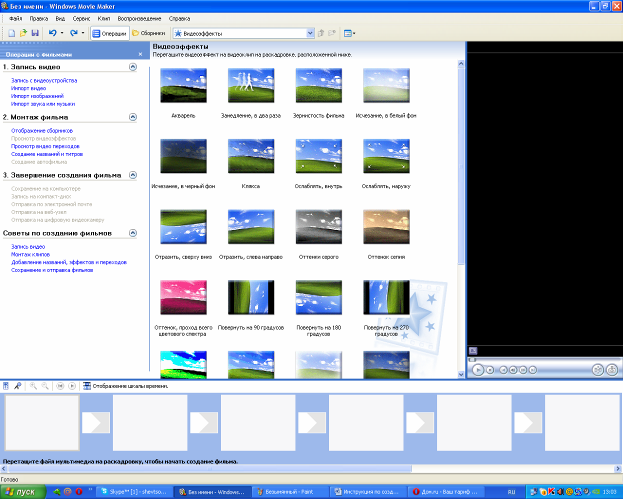Viewport: 623px width, 499px height.
Task: Click the Монтаж клипов tips link
Action: [x=30, y=254]
